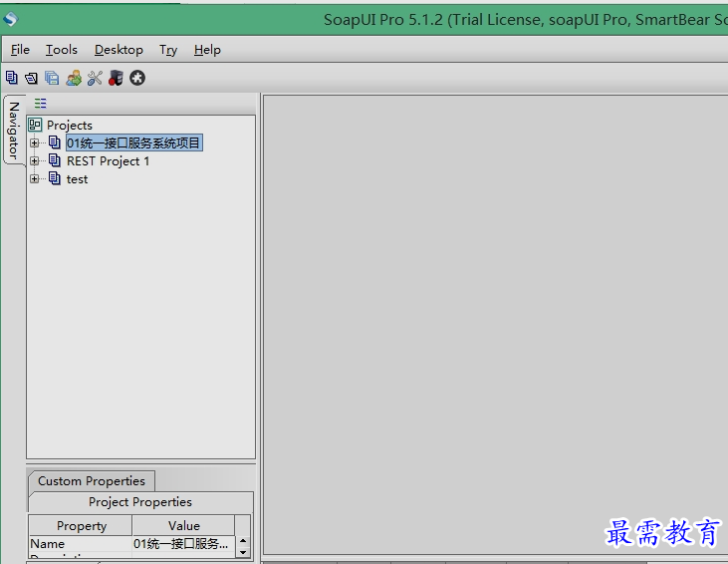Select the Projects root tree item
The width and height of the screenshot is (728, 564).
70,125
